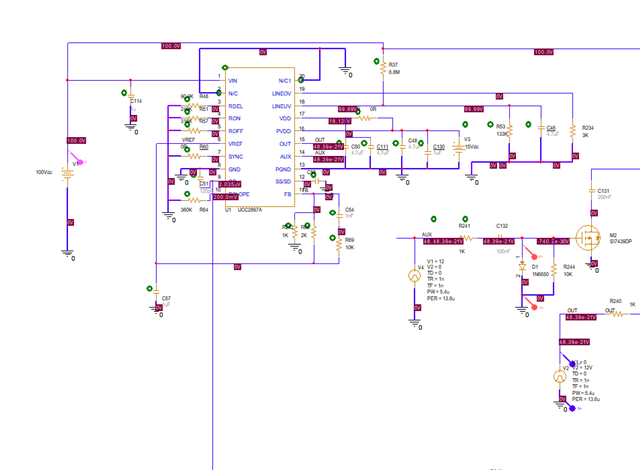Select the PGND pin label

point(283,169)
